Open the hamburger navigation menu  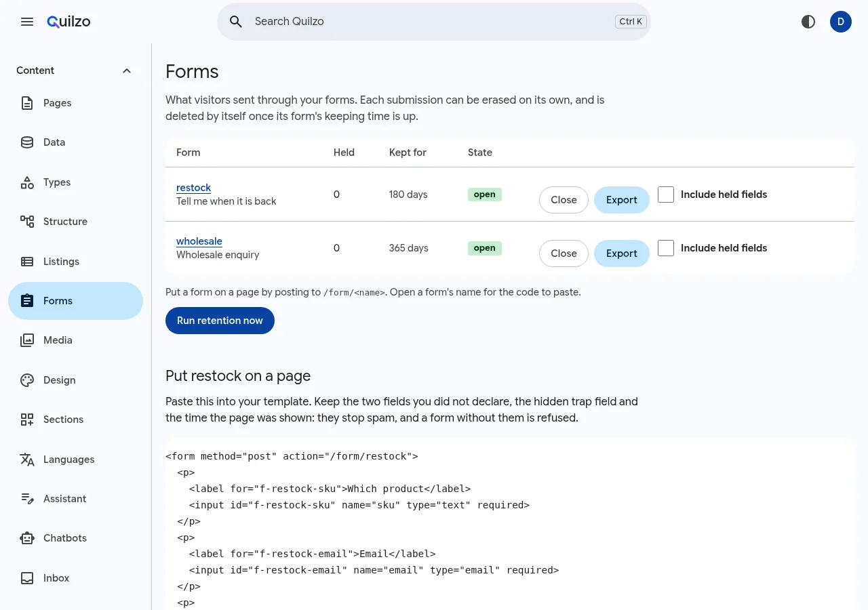(27, 22)
